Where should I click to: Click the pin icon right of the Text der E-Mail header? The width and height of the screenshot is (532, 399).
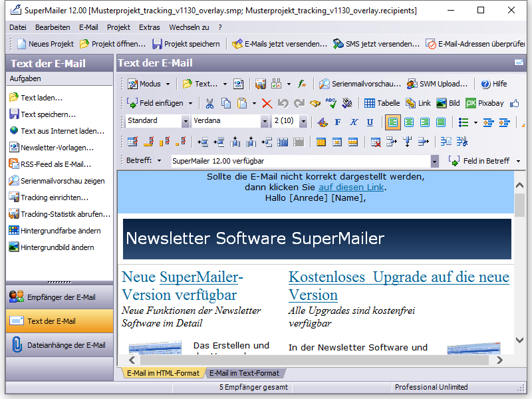[x=519, y=63]
